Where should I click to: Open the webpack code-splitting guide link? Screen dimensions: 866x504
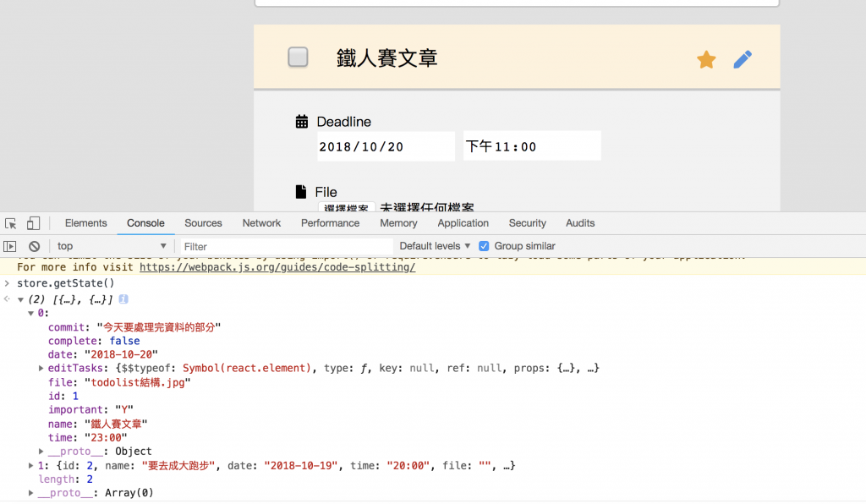pyautogui.click(x=277, y=267)
